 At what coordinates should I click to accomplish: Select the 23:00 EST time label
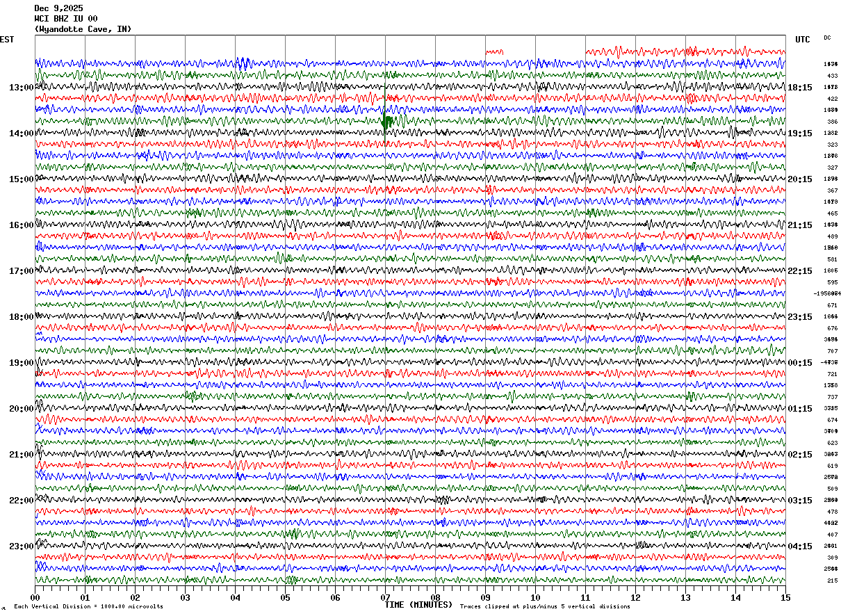(22, 546)
